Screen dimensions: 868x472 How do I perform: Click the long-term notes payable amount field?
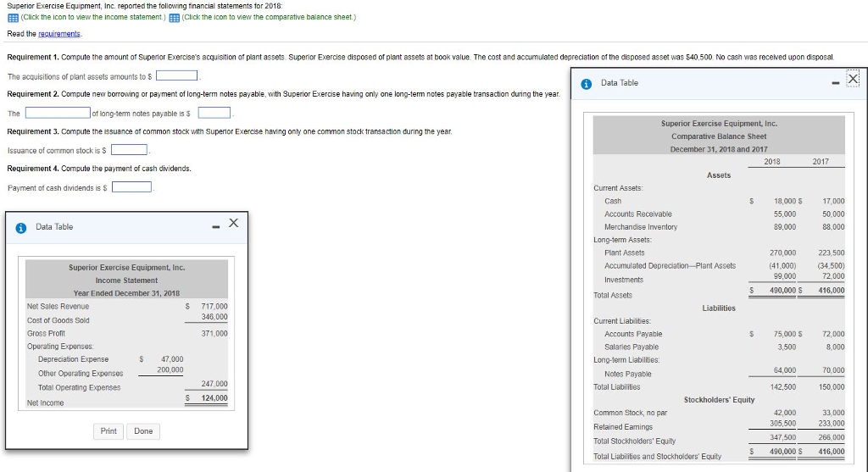pyautogui.click(x=214, y=113)
